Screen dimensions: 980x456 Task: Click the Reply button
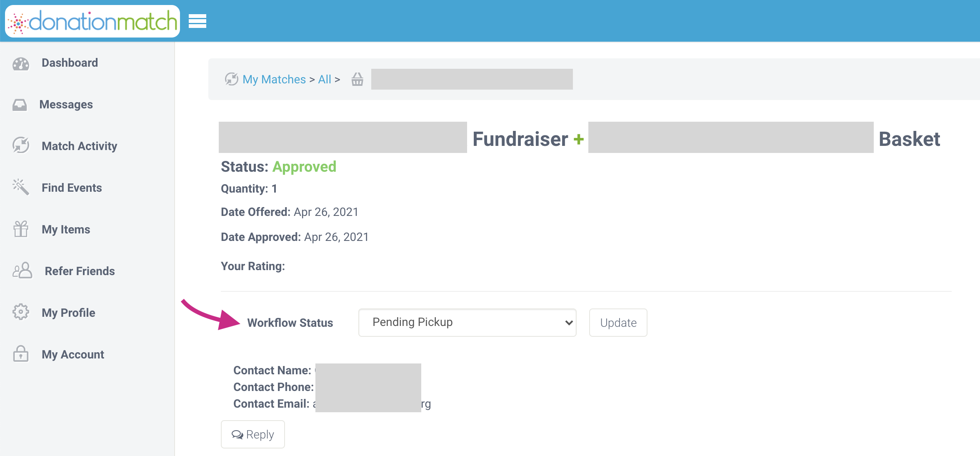252,434
